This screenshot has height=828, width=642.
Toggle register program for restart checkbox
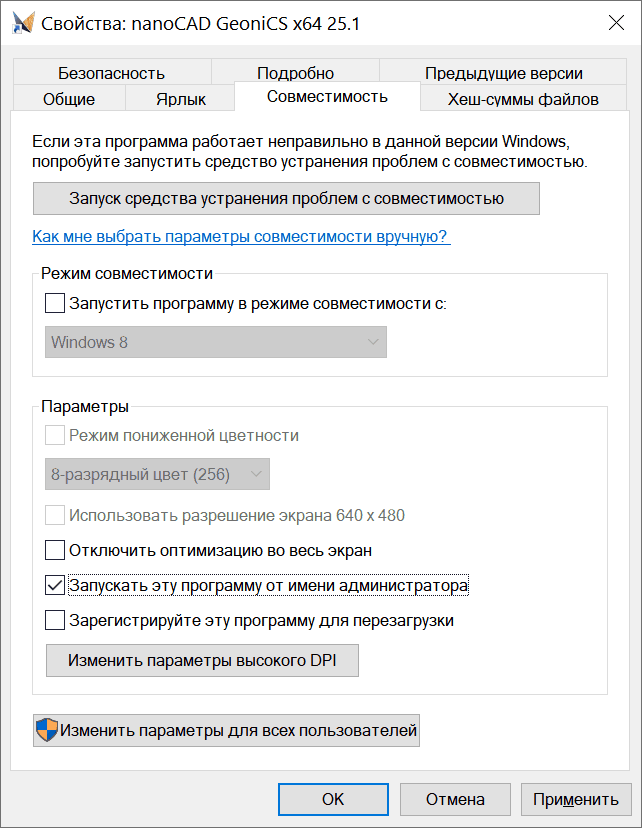tap(56, 620)
